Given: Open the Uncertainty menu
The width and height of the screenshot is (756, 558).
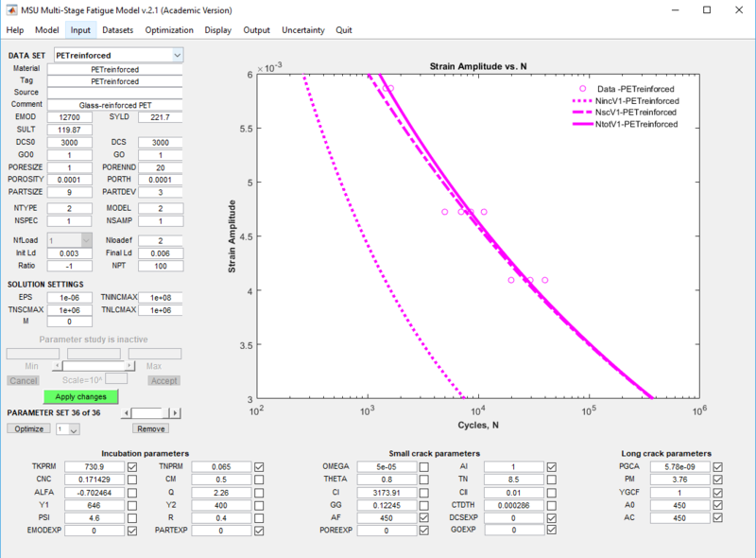Looking at the screenshot, I should pos(302,29).
